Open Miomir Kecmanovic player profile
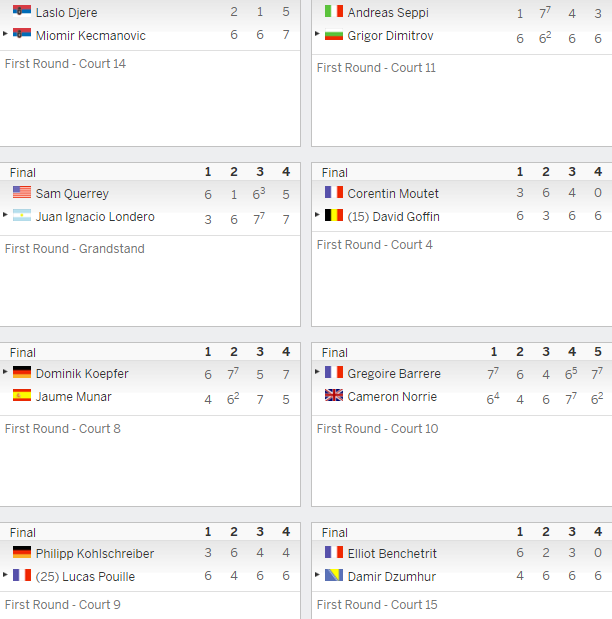Viewport: 612px width, 619px height. point(90,36)
